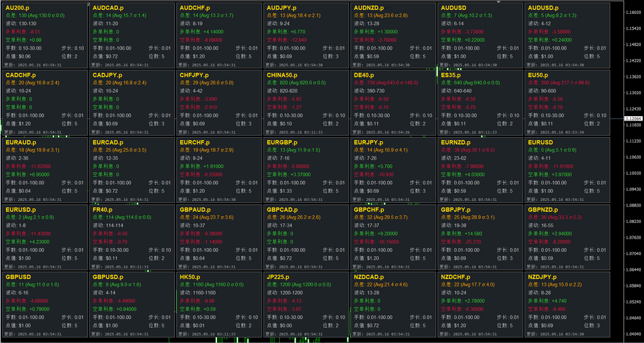Select update time 03:54:26 in DE40.p card
This screenshot has height=343, width=644.
[x=382, y=132]
